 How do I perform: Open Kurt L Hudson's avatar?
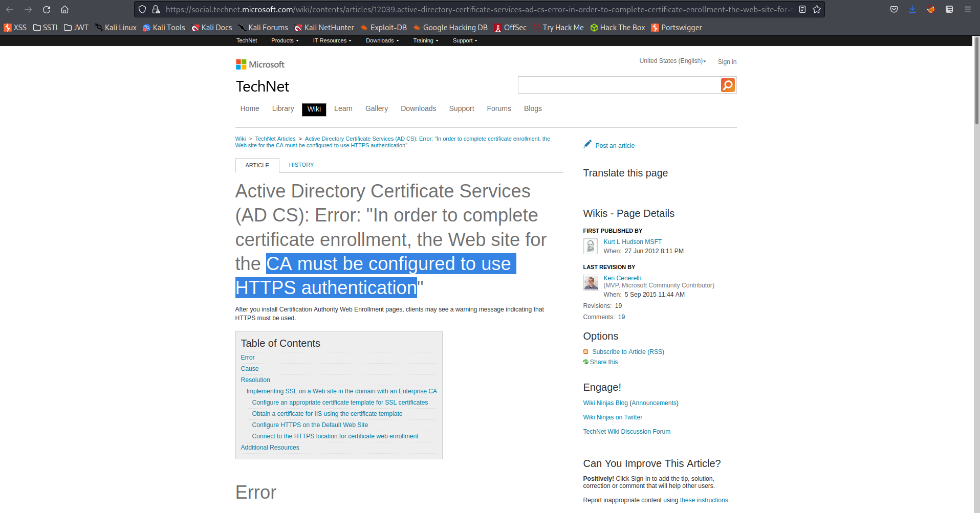click(591, 246)
